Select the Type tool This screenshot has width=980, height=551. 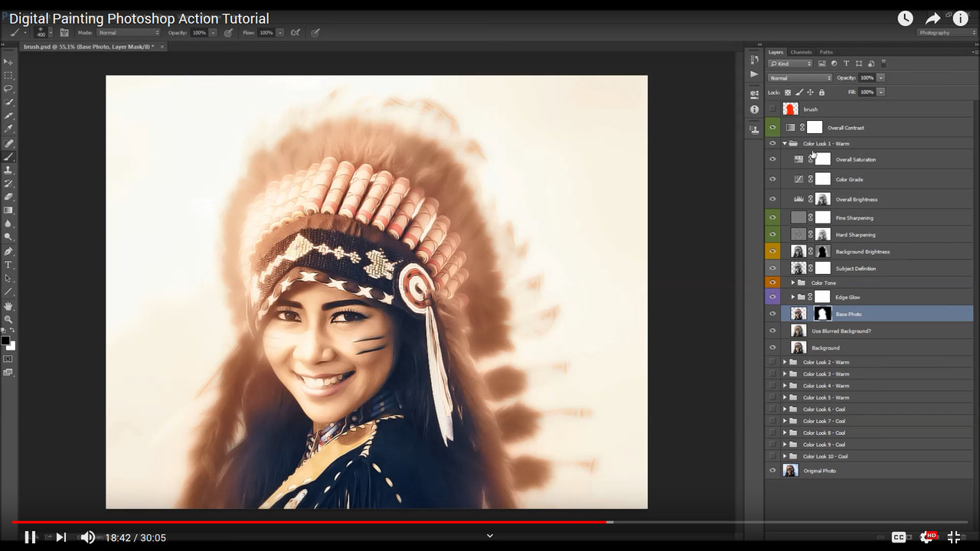(8, 265)
